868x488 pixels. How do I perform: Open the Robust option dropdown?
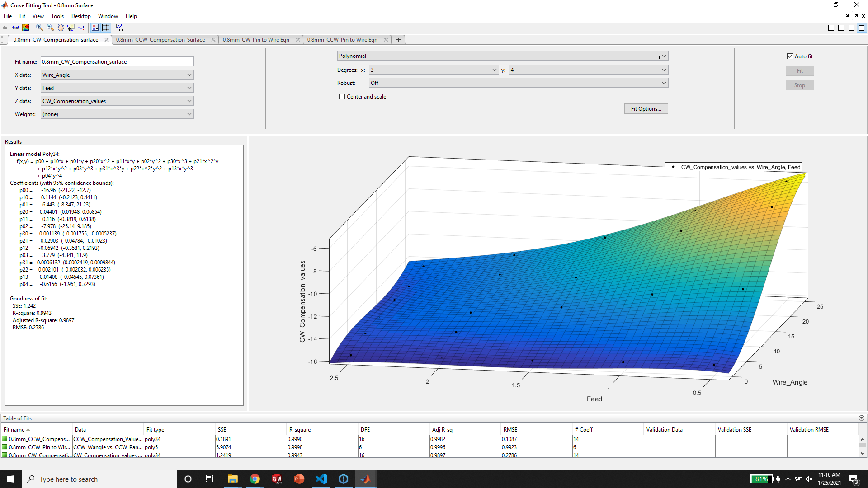click(x=519, y=83)
